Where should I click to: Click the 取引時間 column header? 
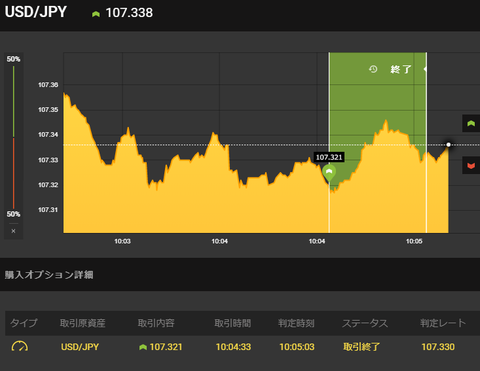click(233, 323)
